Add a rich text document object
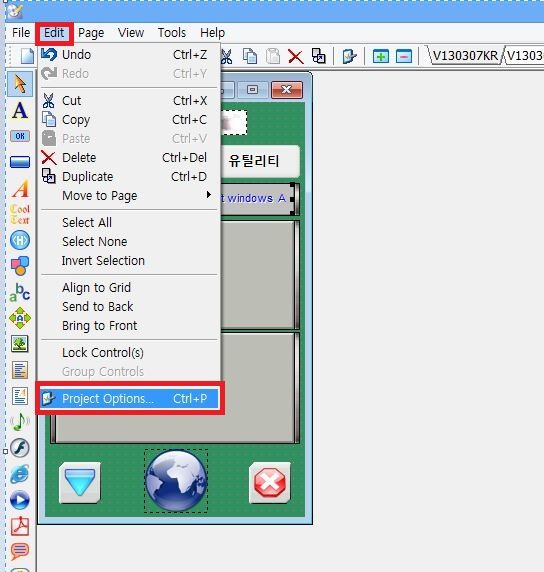 (x=20, y=396)
